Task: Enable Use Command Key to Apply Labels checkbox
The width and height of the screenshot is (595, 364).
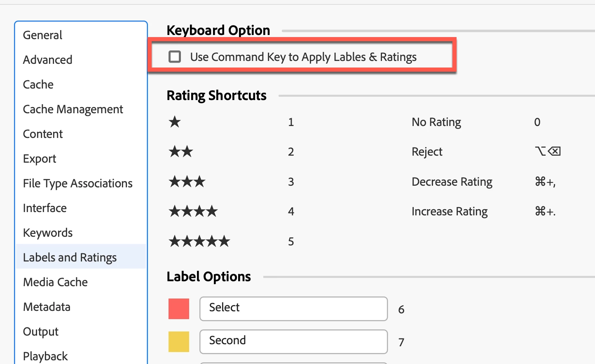Action: click(175, 57)
